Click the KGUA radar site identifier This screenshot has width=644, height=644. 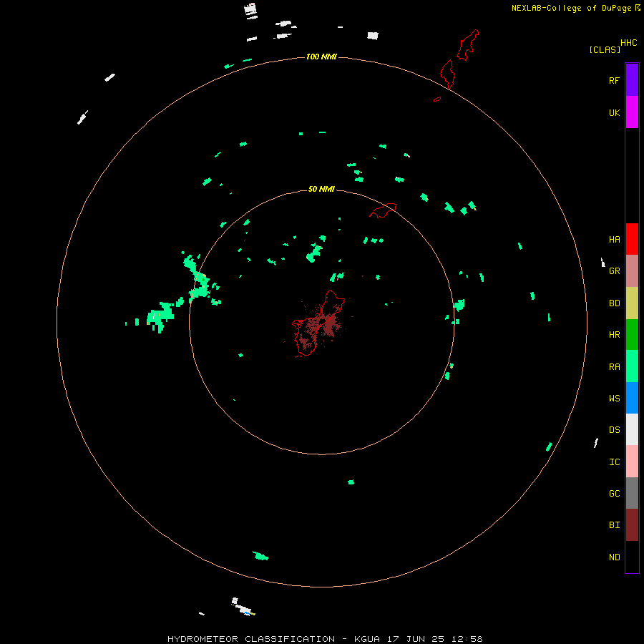367,639
